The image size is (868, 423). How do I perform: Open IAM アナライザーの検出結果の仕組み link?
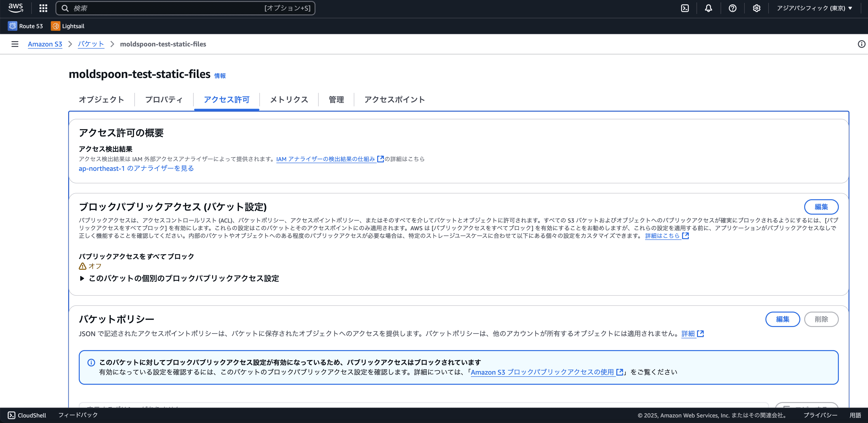(326, 159)
